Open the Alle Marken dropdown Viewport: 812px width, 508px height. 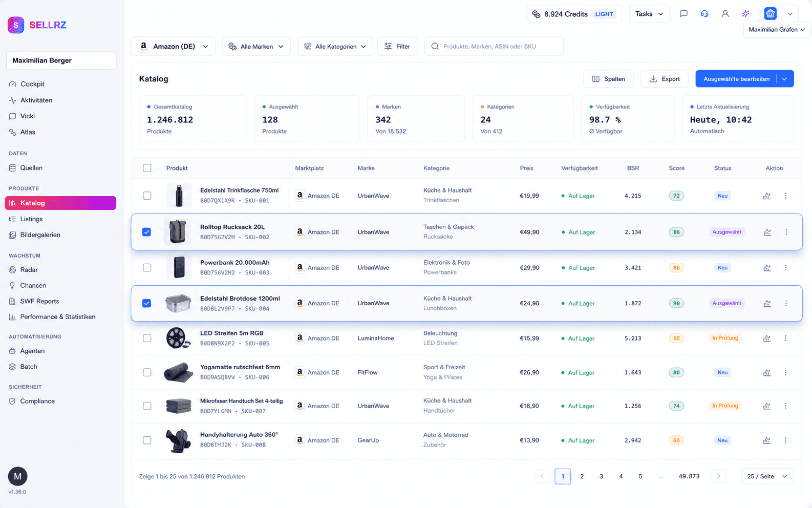[256, 46]
